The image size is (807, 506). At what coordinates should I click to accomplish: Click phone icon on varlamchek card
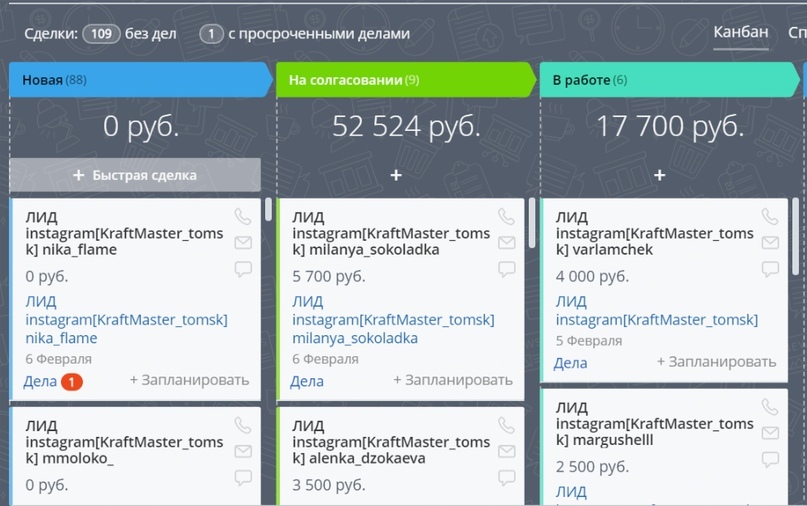770,216
